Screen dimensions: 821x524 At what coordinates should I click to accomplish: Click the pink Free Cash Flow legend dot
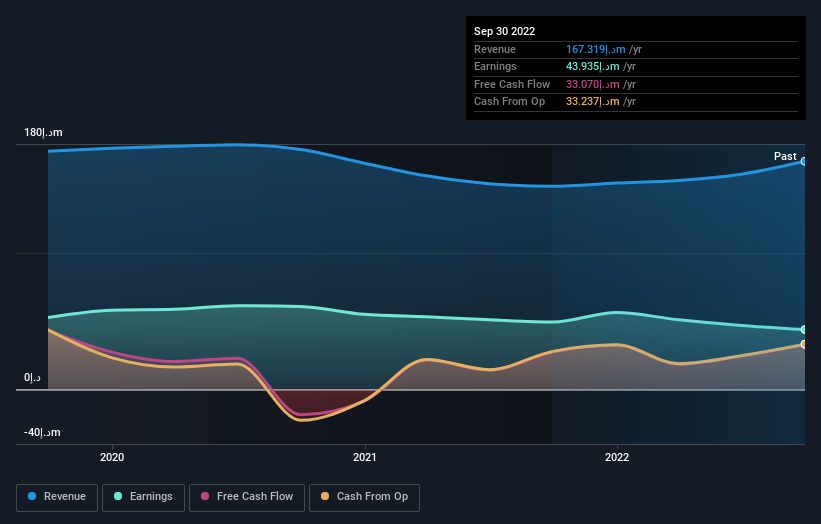coord(205,496)
